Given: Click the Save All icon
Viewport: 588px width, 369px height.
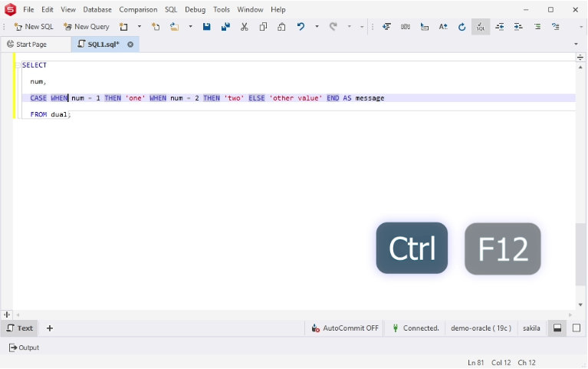Looking at the screenshot, I should pos(225,27).
